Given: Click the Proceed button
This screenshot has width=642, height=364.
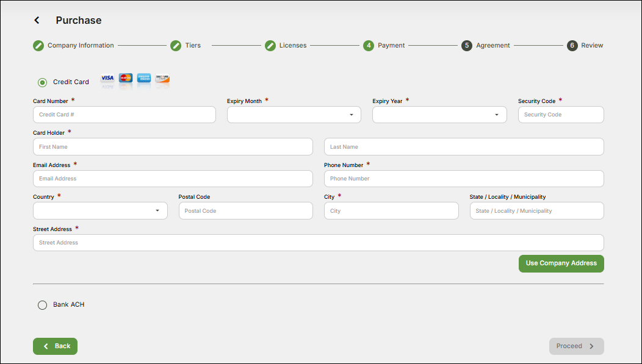Looking at the screenshot, I should [576, 346].
